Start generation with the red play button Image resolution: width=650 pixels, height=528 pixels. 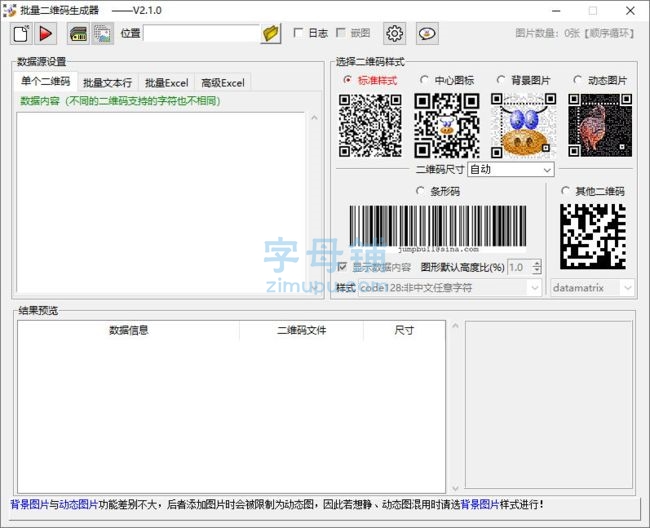pos(45,33)
